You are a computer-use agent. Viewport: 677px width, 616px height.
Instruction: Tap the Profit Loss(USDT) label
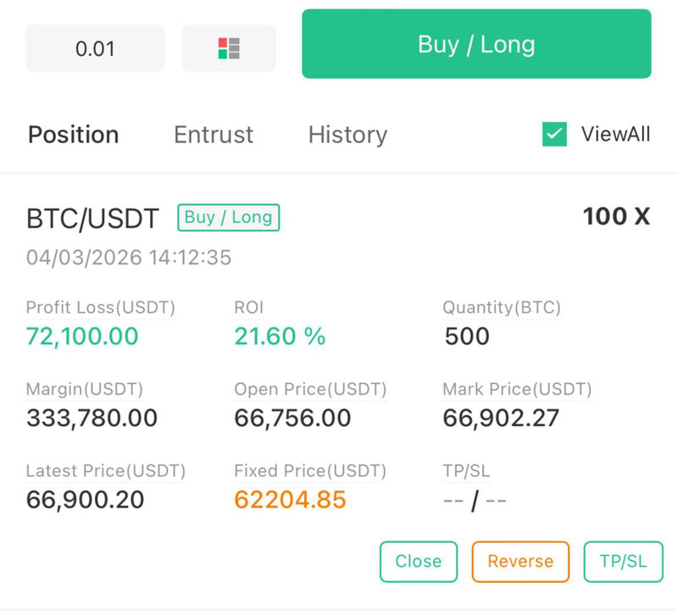click(x=100, y=308)
